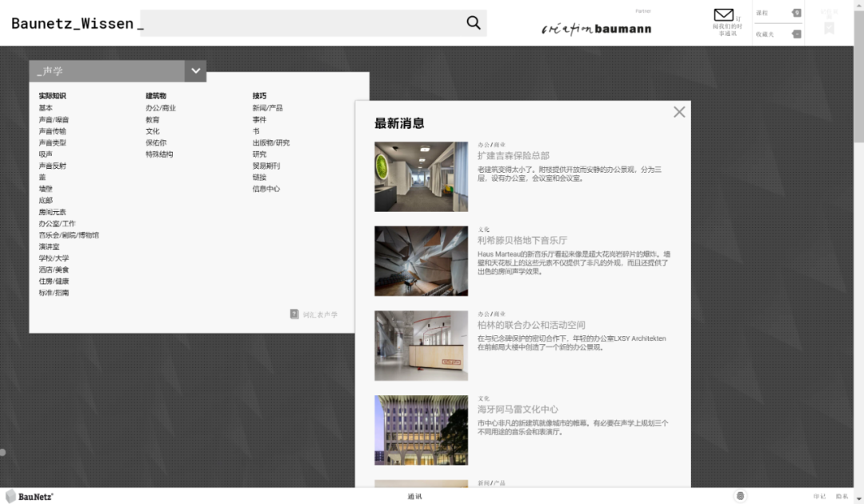Open the 吸声 menu entry
The width and height of the screenshot is (864, 504).
[46, 154]
